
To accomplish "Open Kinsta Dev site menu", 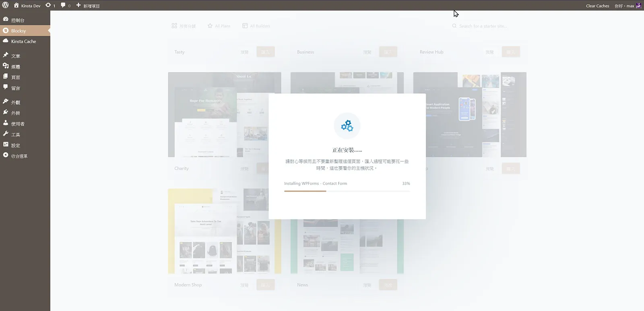I will point(27,6).
